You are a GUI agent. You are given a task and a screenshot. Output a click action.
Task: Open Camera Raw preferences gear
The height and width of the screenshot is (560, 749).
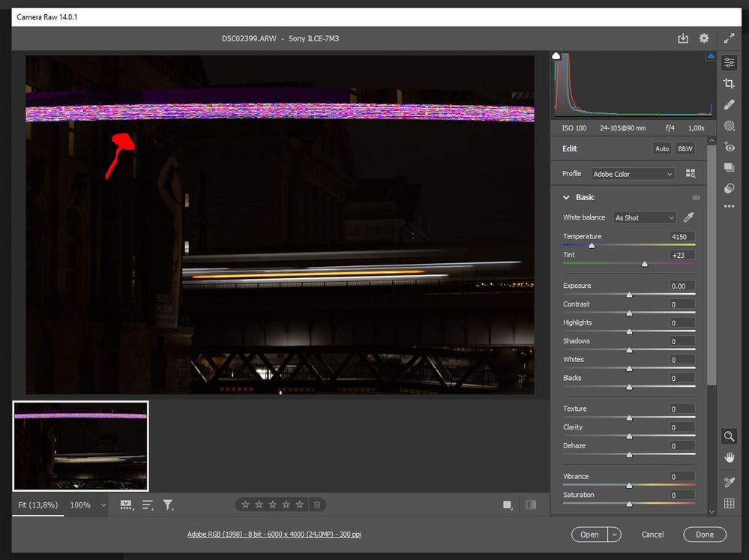click(704, 38)
